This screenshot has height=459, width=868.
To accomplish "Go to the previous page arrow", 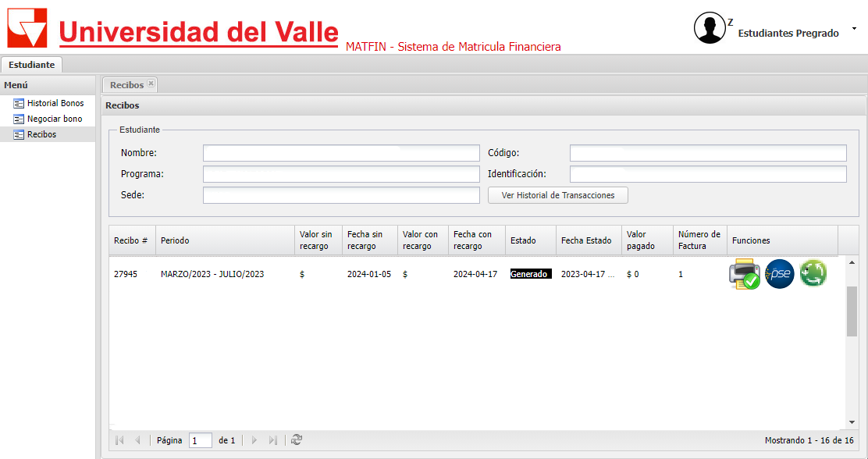I will point(138,440).
